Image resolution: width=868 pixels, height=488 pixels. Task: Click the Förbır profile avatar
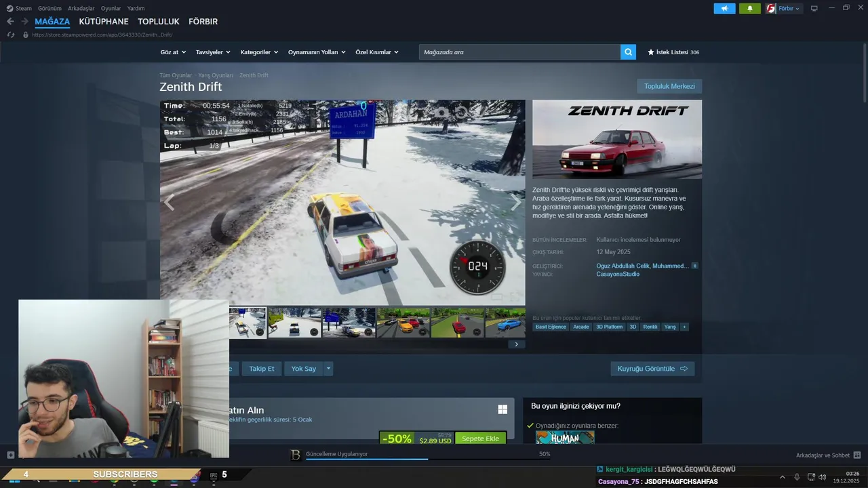[770, 9]
